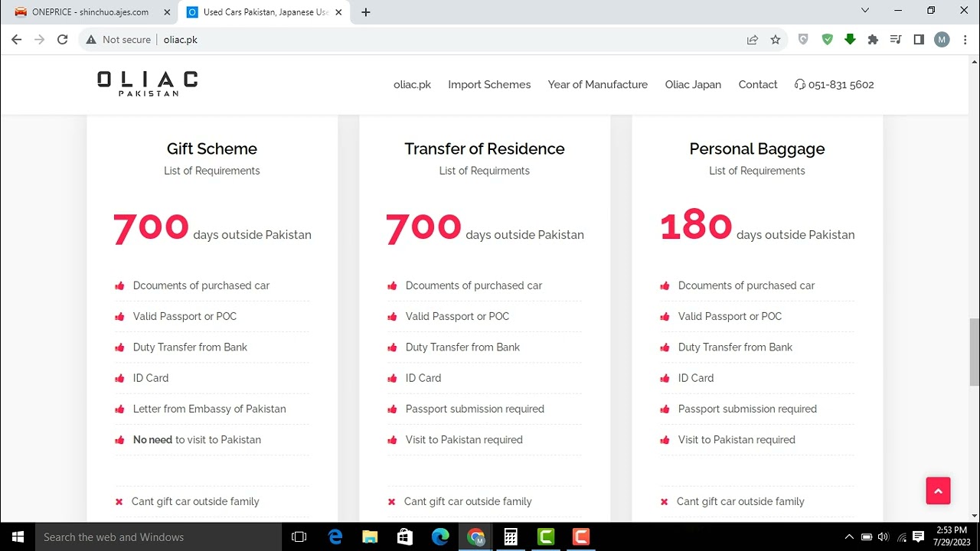Open the grey shield extension
This screenshot has width=980, height=551.
tap(803, 40)
